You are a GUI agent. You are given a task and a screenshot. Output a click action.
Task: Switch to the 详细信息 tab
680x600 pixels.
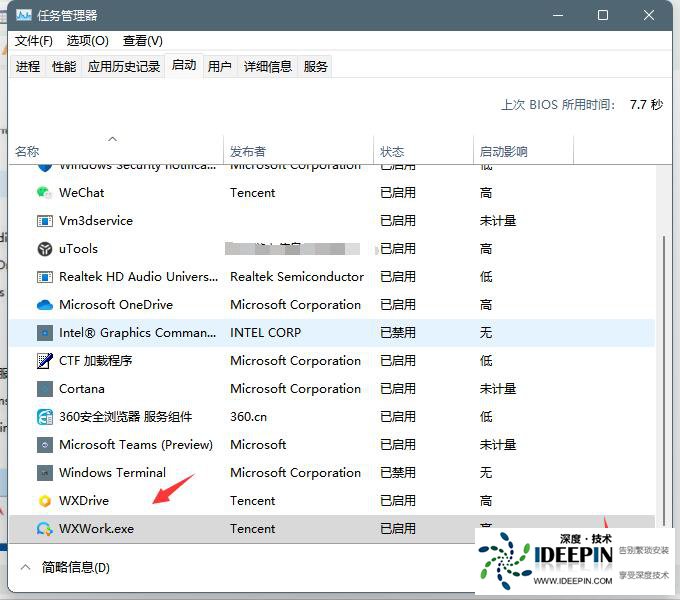pos(268,66)
